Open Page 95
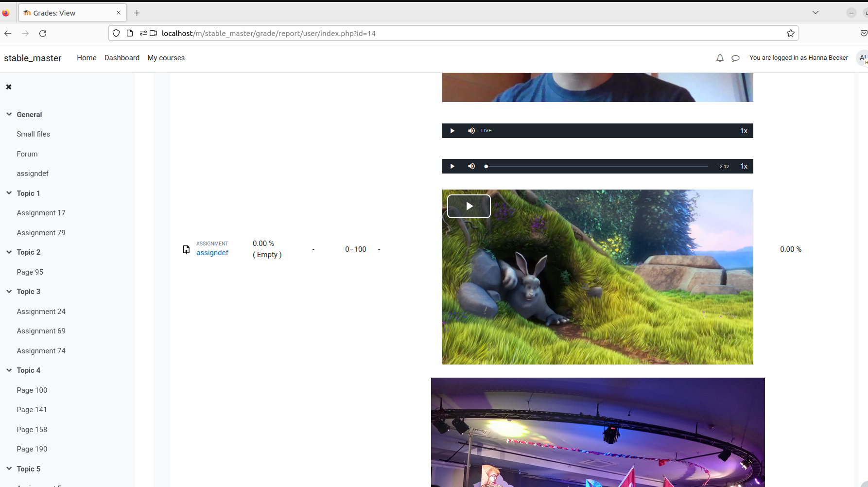 [30, 272]
